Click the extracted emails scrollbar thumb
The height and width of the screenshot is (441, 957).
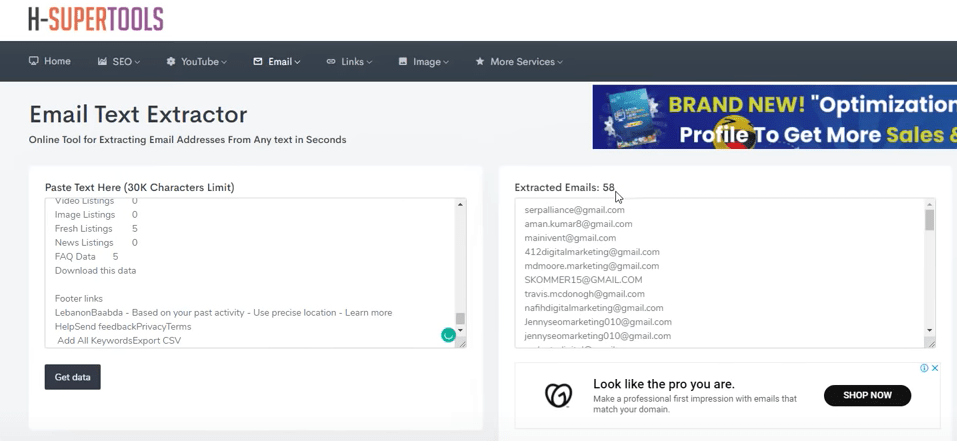(x=930, y=220)
